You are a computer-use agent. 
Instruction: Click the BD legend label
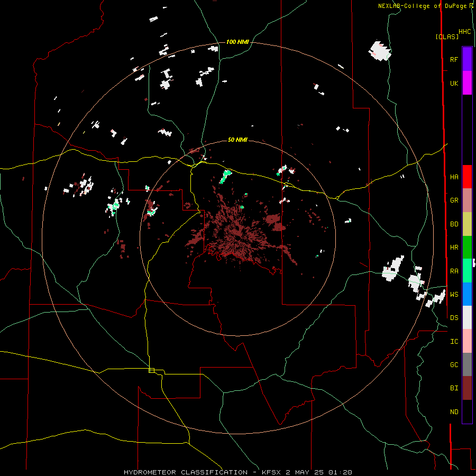[x=454, y=224]
